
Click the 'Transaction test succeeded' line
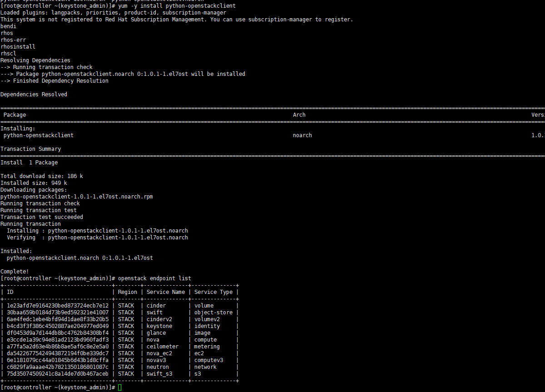tap(41, 217)
